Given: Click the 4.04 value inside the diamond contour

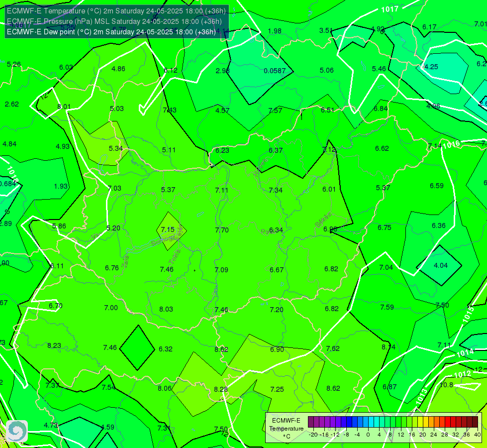Looking at the screenshot, I should point(441,265).
